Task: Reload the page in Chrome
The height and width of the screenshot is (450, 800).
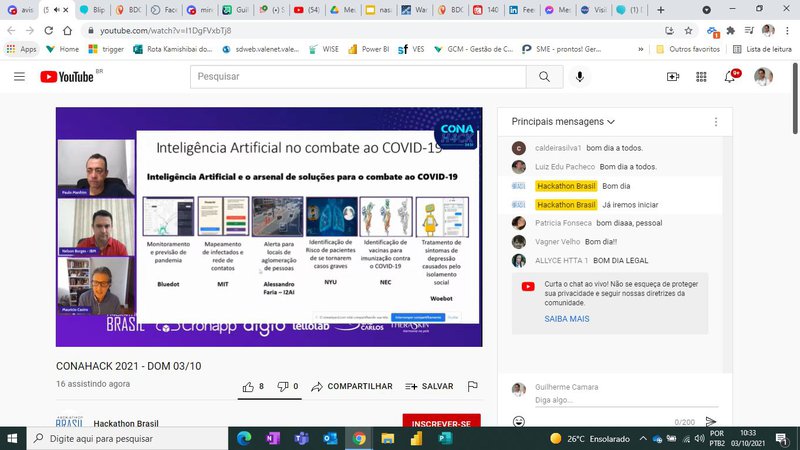Action: coord(48,31)
